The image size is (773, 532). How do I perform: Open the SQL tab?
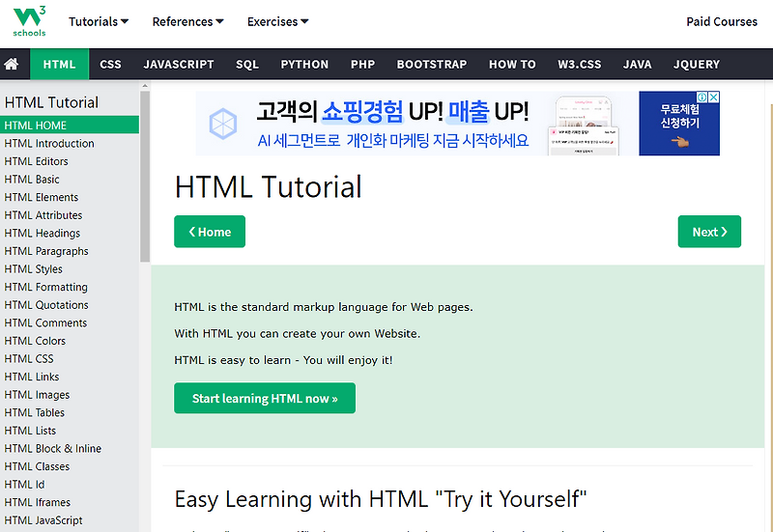(x=247, y=64)
